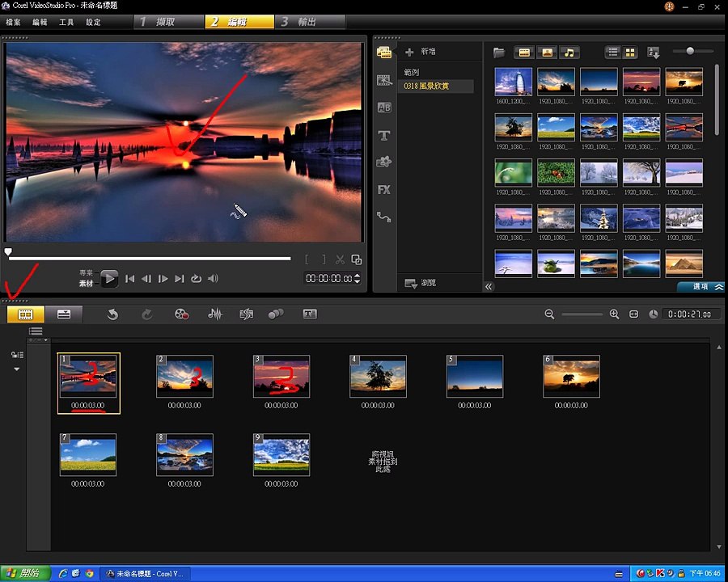Click the Undo arrow in timeline toolbar

(112, 314)
